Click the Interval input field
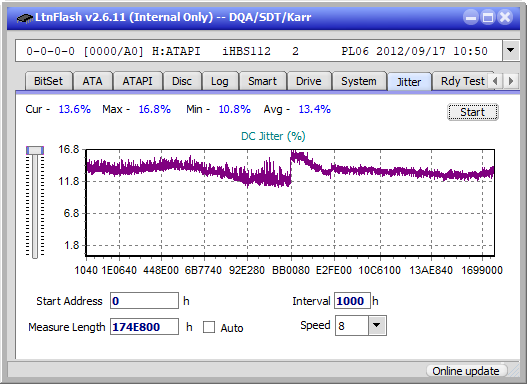 (352, 301)
